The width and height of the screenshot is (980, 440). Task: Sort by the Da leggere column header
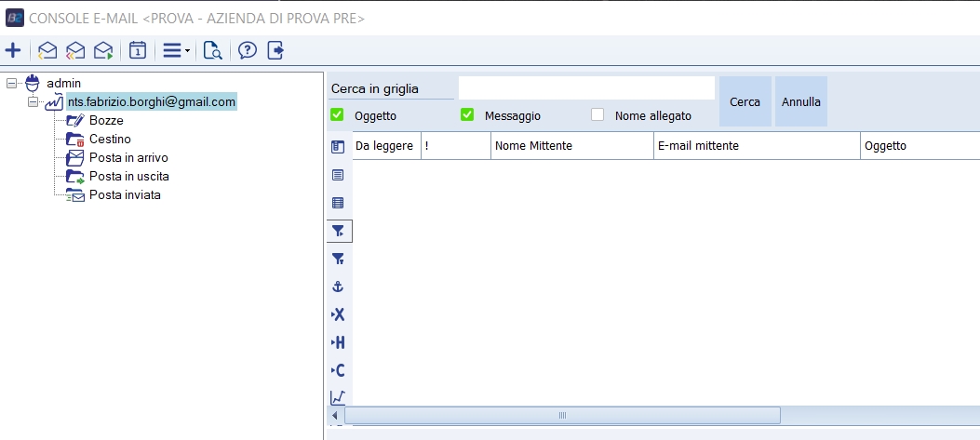point(387,146)
